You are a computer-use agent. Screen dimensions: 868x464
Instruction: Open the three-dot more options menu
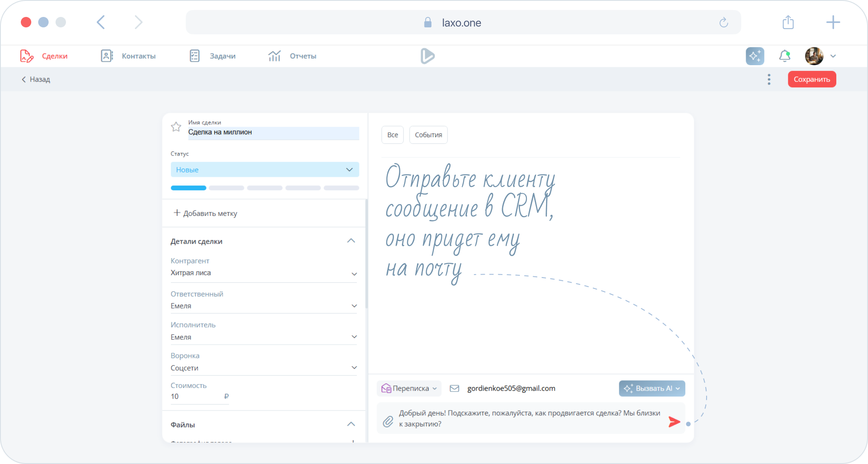(x=769, y=80)
